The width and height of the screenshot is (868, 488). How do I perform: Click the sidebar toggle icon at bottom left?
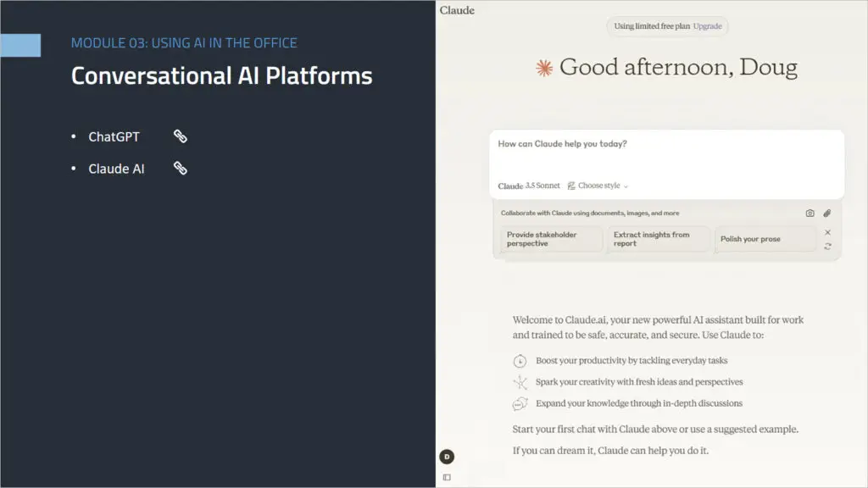coord(447,477)
